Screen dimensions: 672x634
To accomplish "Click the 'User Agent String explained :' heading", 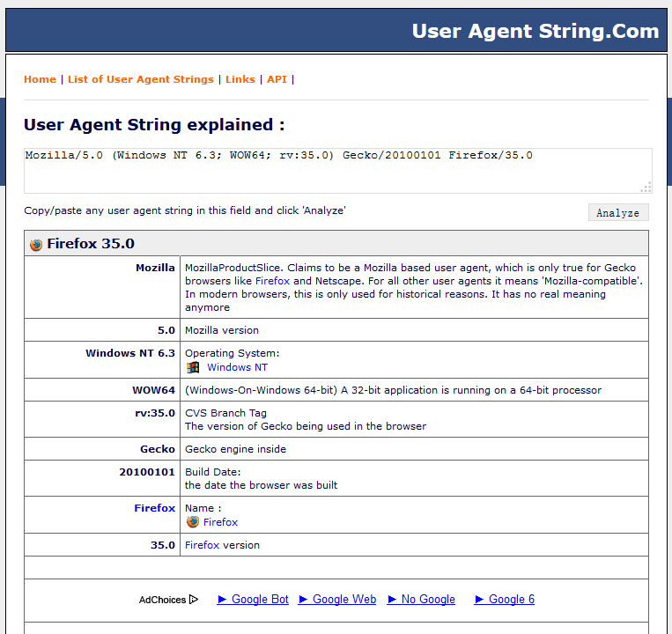I will 154,125.
